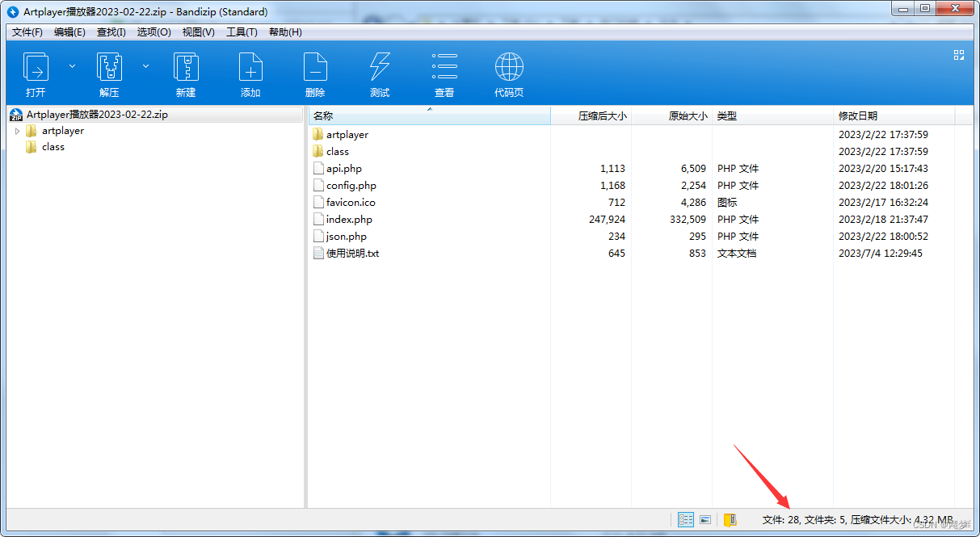Click the 332,509 original size value

(x=688, y=220)
